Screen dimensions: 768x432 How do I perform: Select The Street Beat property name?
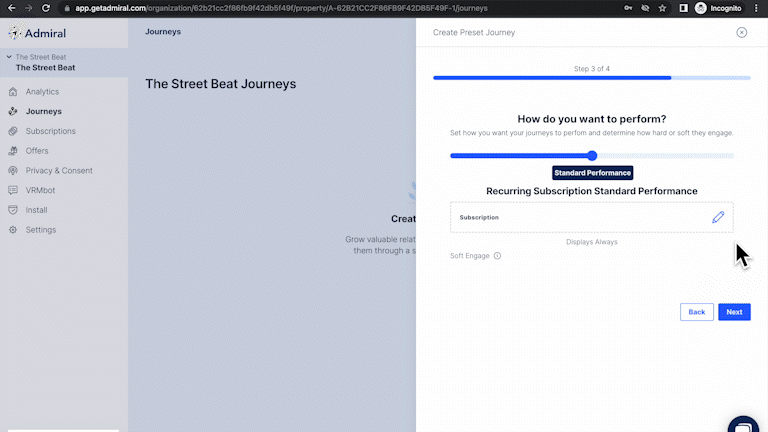(45, 68)
